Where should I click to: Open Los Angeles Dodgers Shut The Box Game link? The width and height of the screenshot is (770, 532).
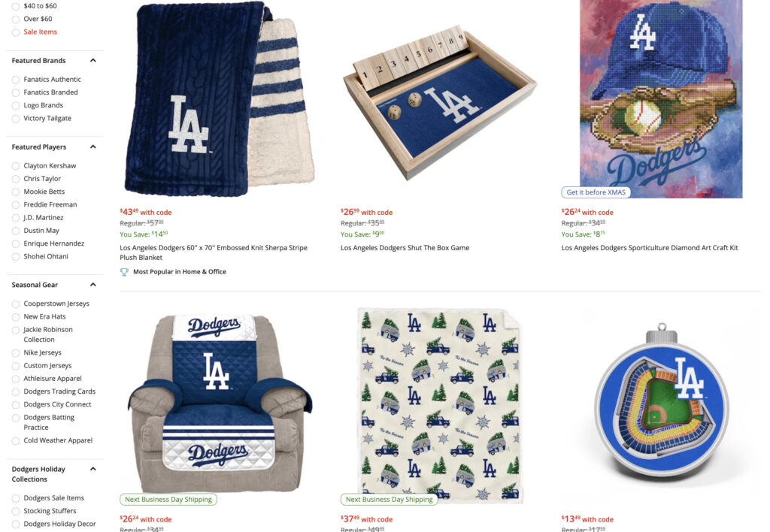[405, 248]
